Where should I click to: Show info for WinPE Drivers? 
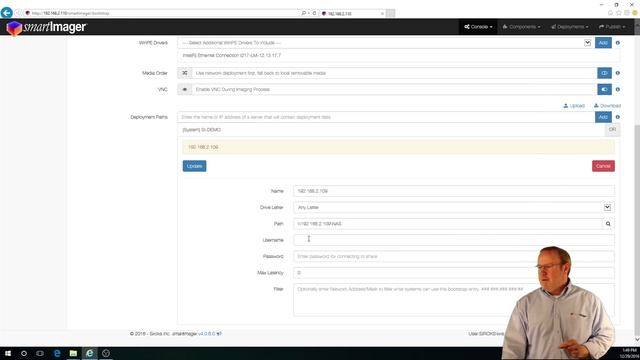pos(618,43)
